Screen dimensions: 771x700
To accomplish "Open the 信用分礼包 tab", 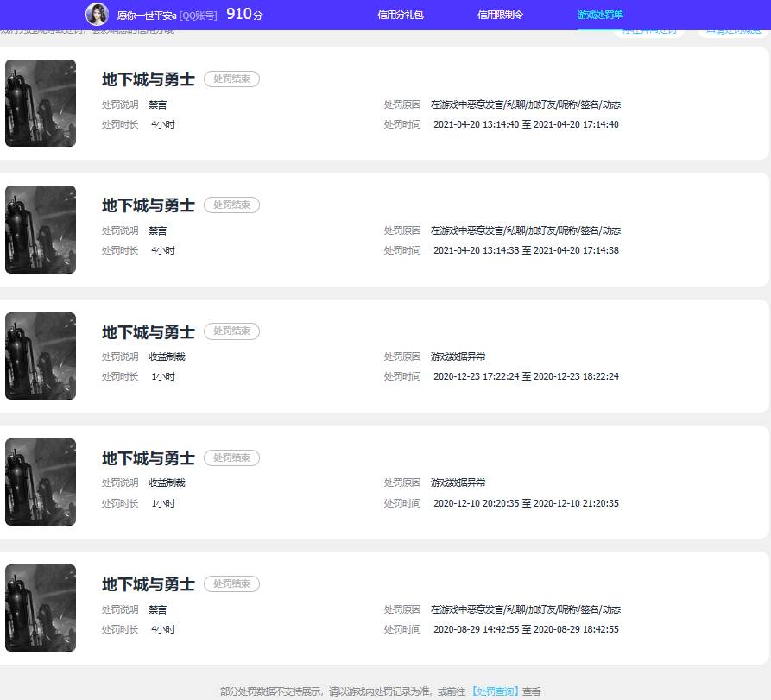I will [401, 15].
